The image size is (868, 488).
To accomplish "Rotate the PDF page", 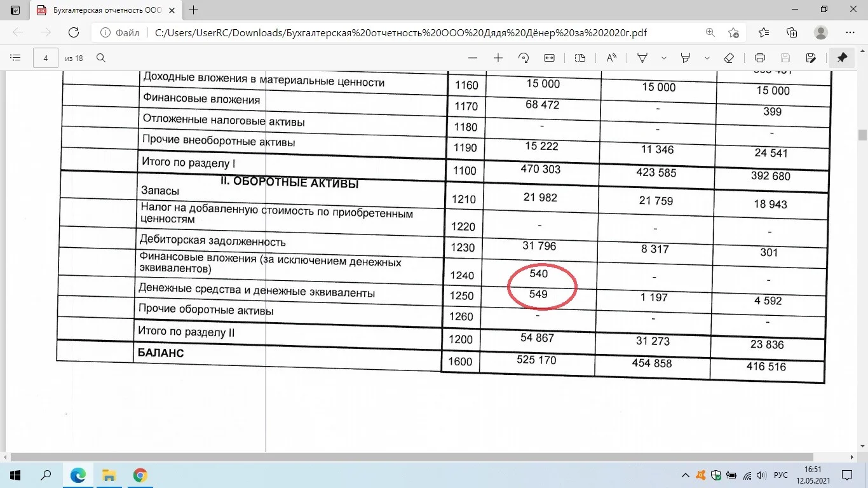I will point(524,58).
